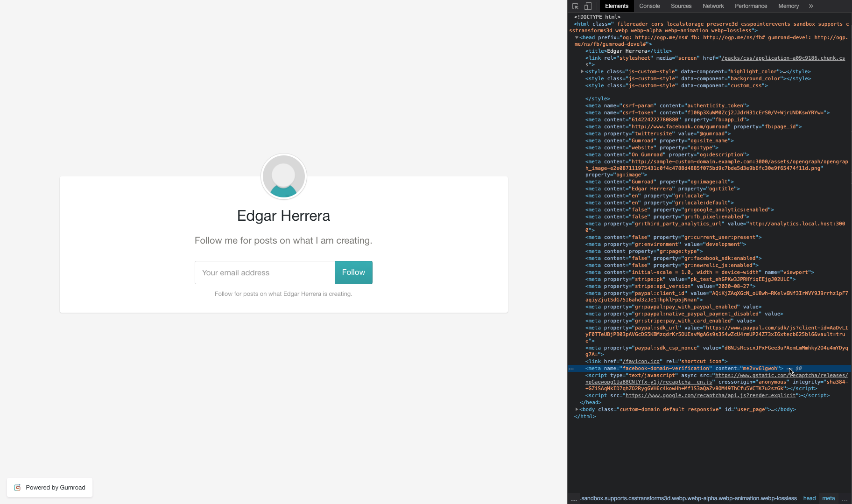Toggle the device toolbar icon
This screenshot has height=504, width=852.
click(588, 6)
